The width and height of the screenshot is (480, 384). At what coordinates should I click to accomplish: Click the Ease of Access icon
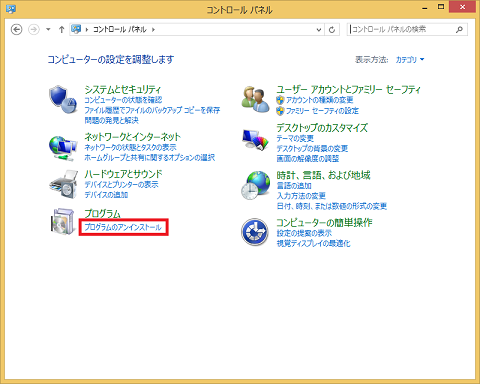click(255, 232)
